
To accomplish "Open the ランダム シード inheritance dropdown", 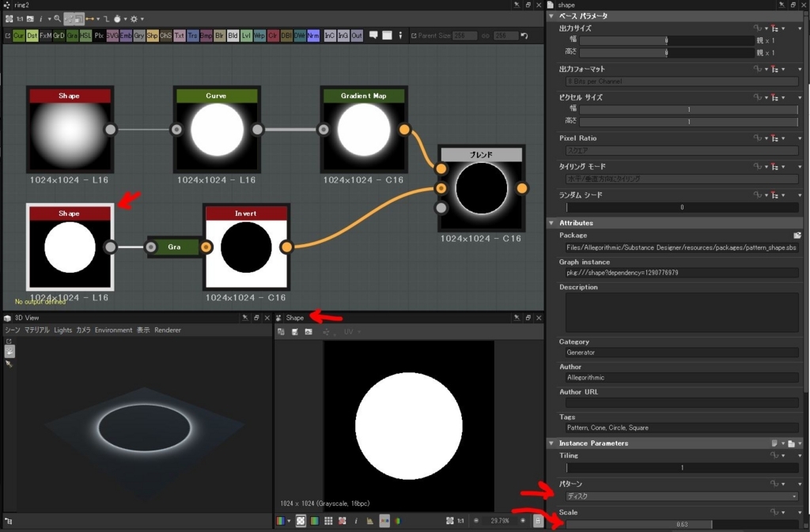I will coord(784,195).
